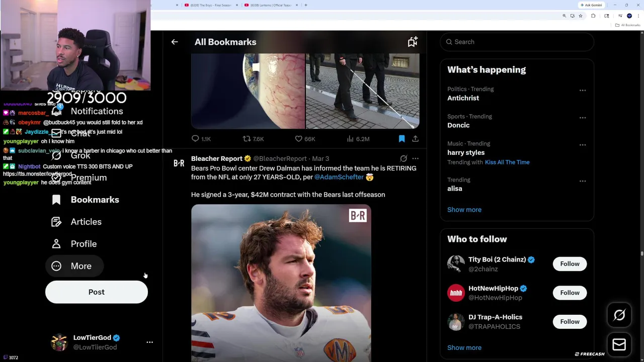Image resolution: width=644 pixels, height=362 pixels.
Task: Open more options on Bleacher Report tweet
Action: pyautogui.click(x=415, y=158)
